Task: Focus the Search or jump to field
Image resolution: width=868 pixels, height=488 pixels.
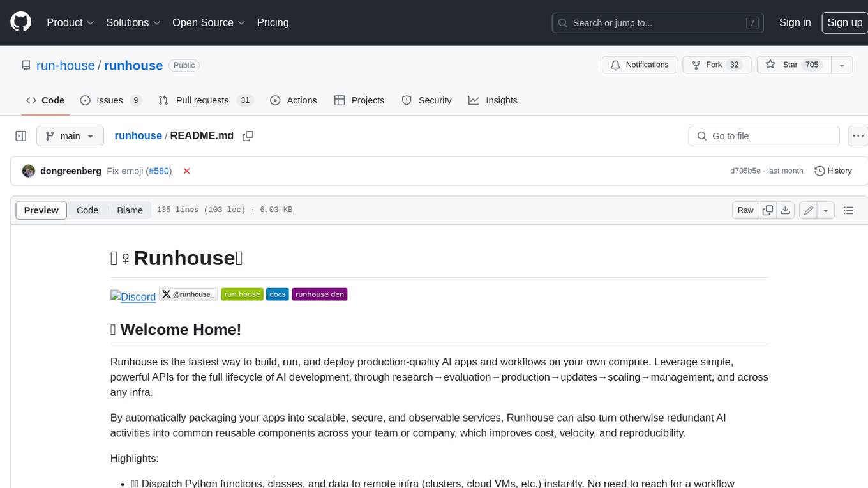Action: [x=658, y=23]
